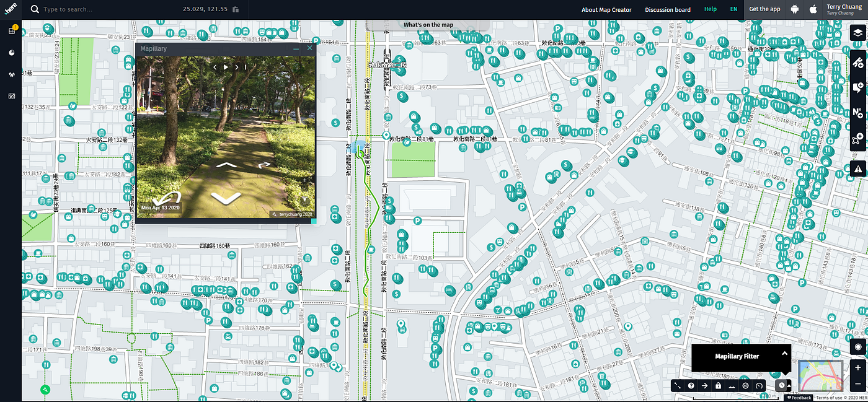
Task: Expand the What's on the map panel
Action: [x=428, y=25]
